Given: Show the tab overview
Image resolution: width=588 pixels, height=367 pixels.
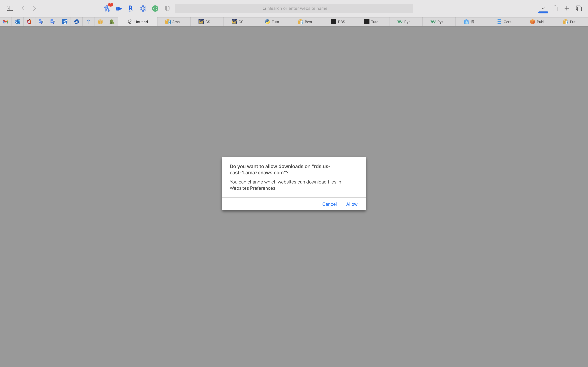Looking at the screenshot, I should [579, 9].
